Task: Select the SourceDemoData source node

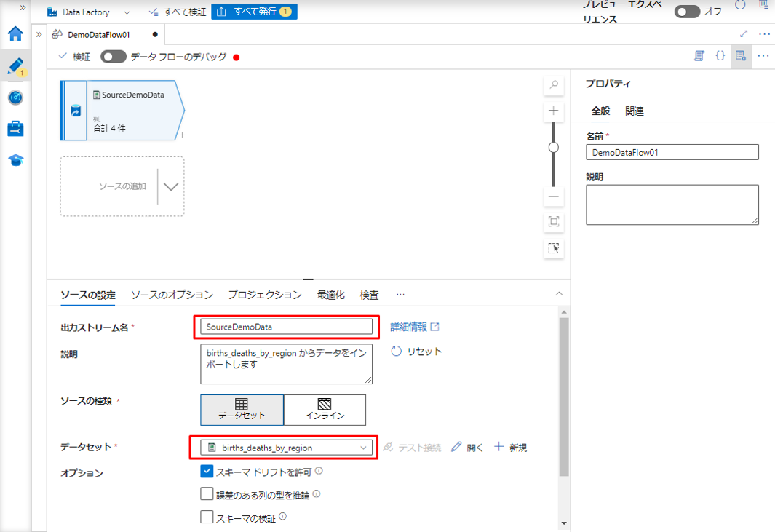Action: pyautogui.click(x=122, y=110)
